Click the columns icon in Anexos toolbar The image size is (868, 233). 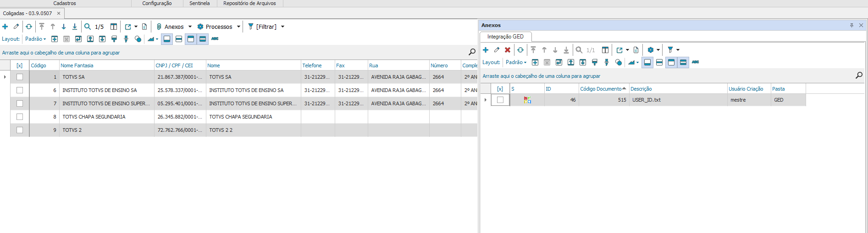605,50
